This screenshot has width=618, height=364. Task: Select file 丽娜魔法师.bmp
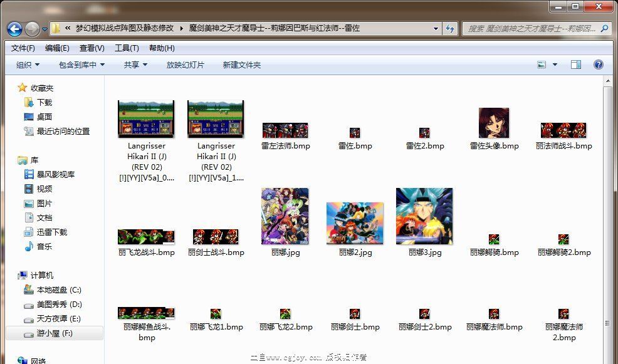click(494, 320)
